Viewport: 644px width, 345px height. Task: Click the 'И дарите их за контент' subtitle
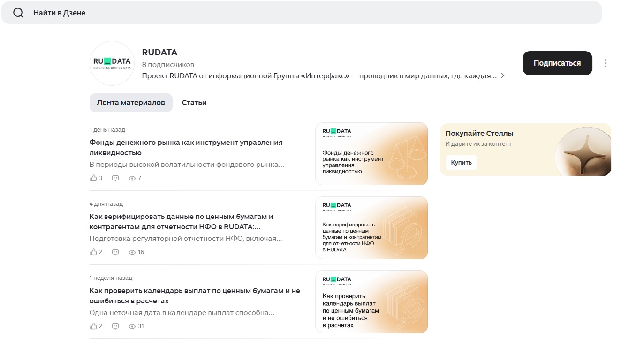[x=478, y=144]
